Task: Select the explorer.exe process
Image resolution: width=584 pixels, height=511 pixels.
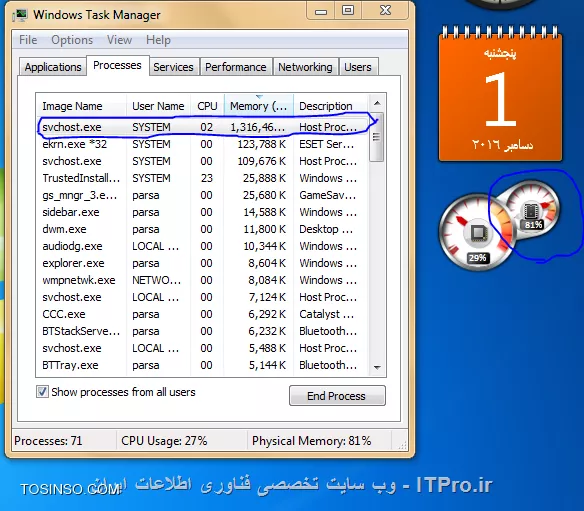Action: click(203, 263)
